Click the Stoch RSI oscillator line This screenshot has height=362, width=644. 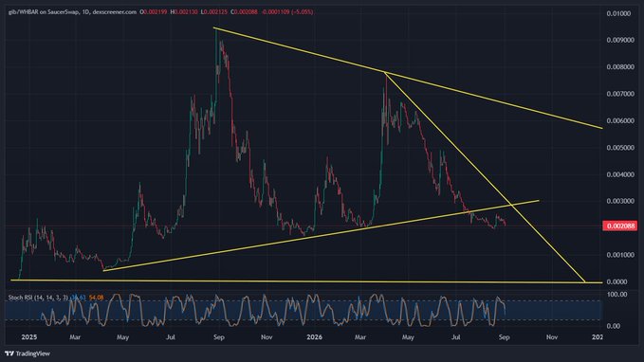click(273, 310)
